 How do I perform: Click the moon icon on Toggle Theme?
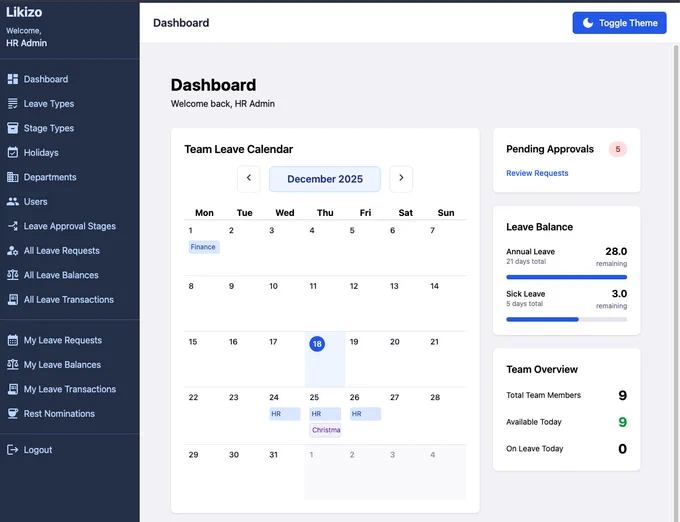(588, 23)
